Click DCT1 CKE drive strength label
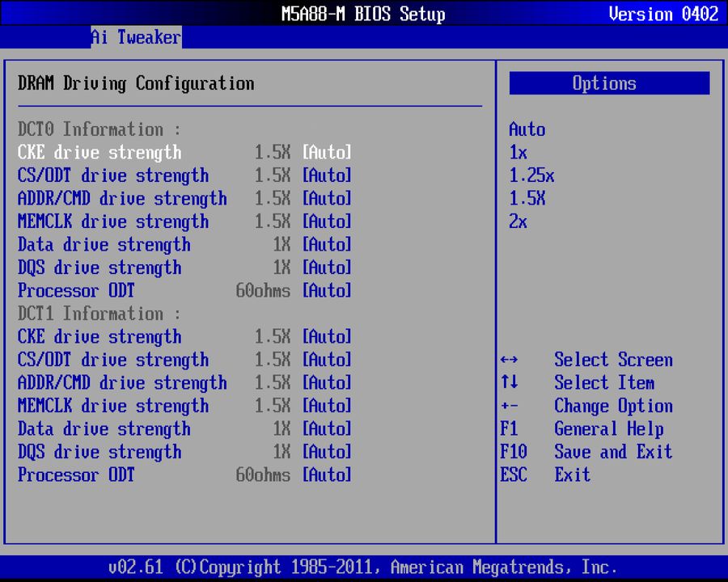Screen dimensions: 728x582 (99, 337)
